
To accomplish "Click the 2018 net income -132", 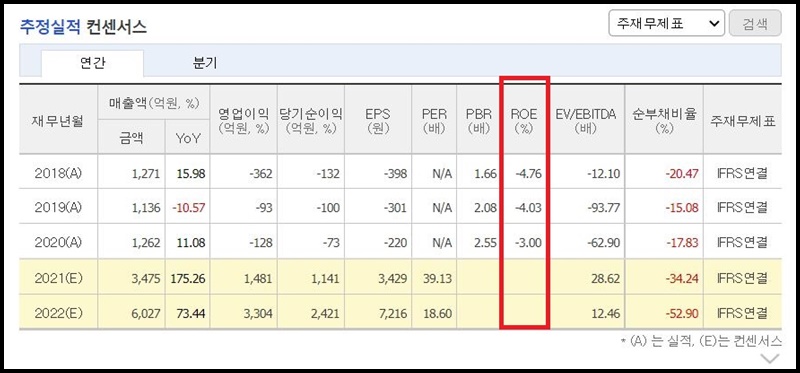I will point(328,173).
